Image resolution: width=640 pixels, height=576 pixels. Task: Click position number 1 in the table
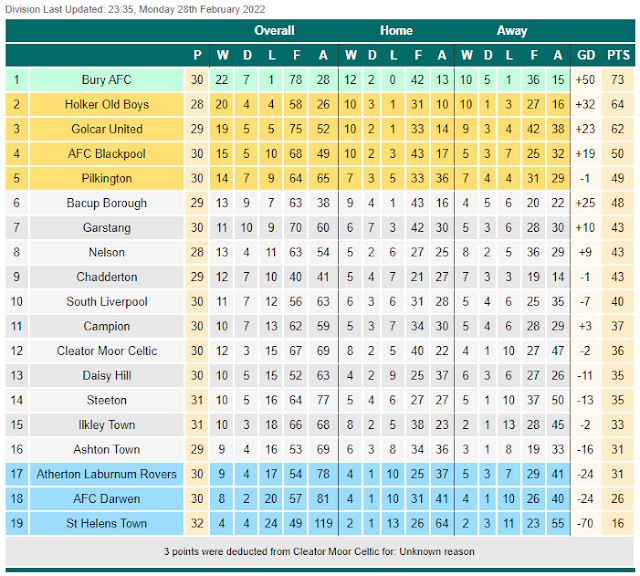pos(16,80)
